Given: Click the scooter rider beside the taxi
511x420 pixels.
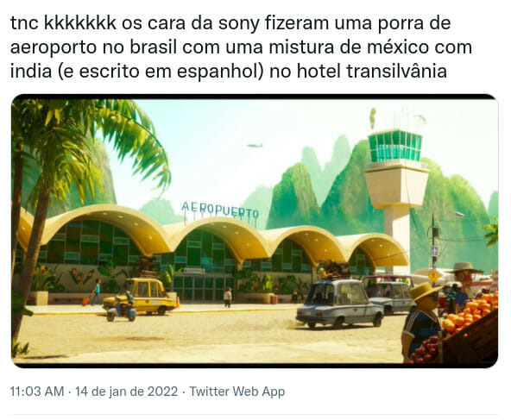Looking at the screenshot, I should pyautogui.click(x=121, y=304).
